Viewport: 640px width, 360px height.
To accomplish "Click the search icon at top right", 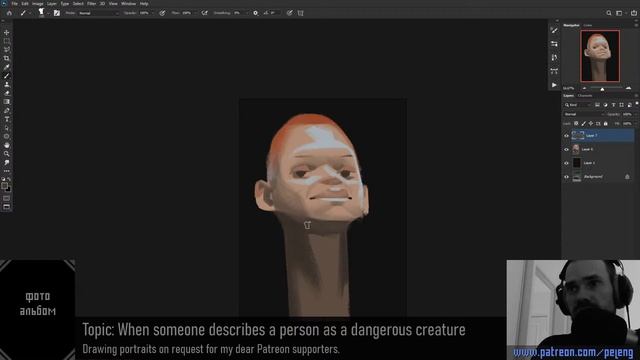I will 609,13.
